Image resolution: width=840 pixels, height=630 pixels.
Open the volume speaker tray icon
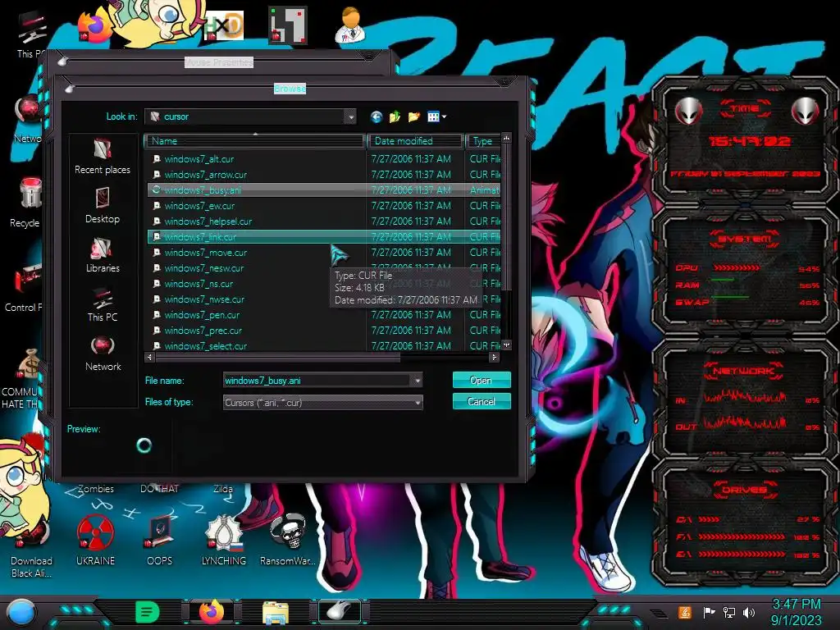[x=750, y=613]
